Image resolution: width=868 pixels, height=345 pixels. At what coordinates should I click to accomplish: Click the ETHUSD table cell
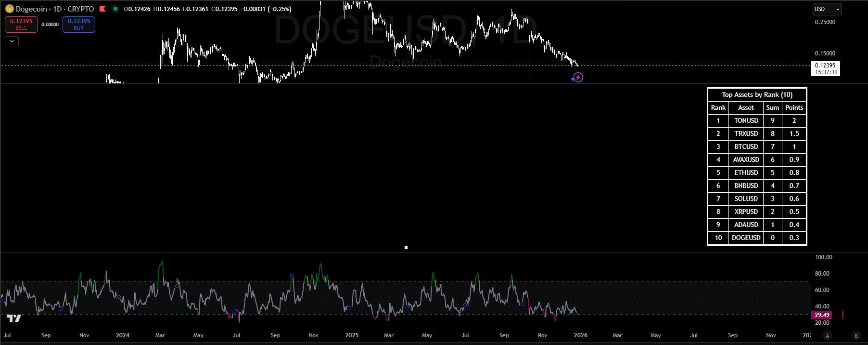click(x=746, y=172)
